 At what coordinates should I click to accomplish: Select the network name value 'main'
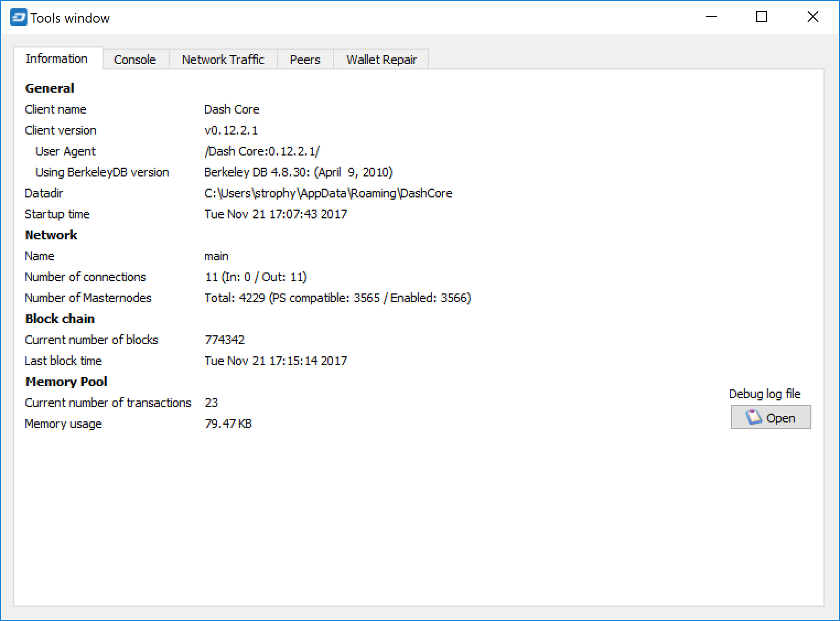click(217, 256)
